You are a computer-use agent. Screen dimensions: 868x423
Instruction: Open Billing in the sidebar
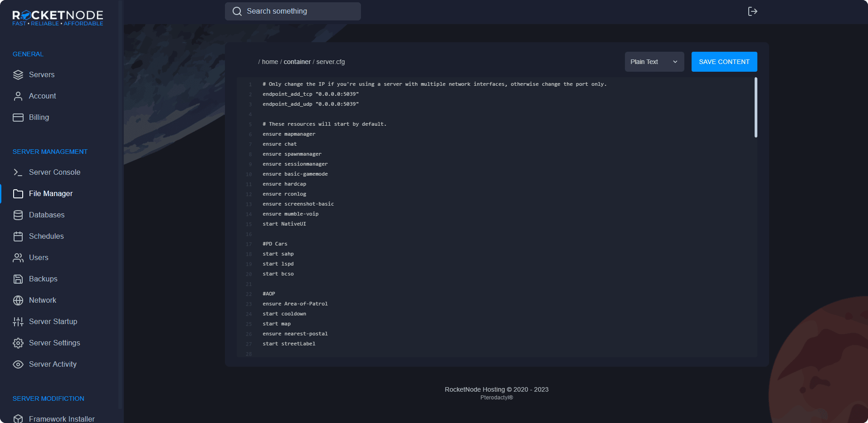click(x=39, y=118)
